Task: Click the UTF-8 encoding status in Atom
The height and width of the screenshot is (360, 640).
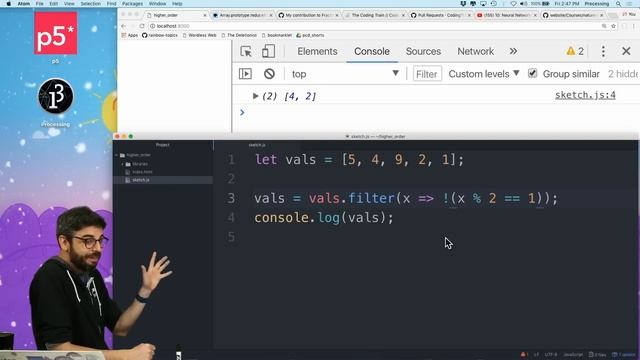Action: (x=550, y=355)
